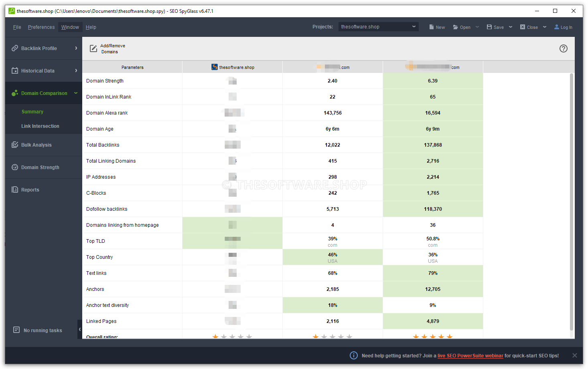Select the Dofollow backlinks row label
The width and height of the screenshot is (588, 369).
[107, 209]
